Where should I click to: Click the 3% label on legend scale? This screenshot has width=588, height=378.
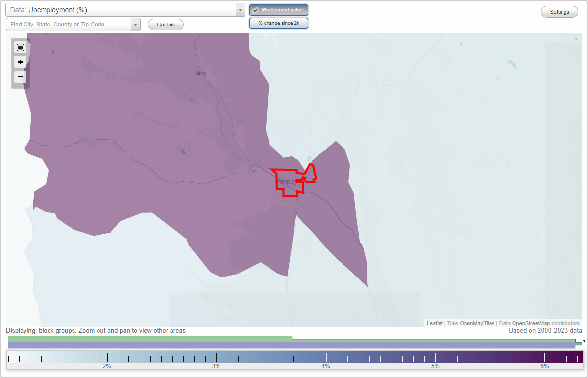216,366
